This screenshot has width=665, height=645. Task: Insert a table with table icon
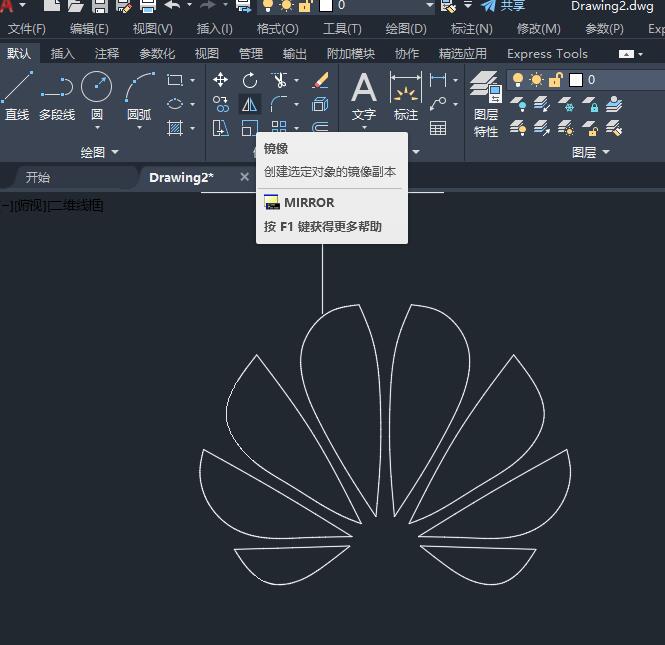(438, 128)
